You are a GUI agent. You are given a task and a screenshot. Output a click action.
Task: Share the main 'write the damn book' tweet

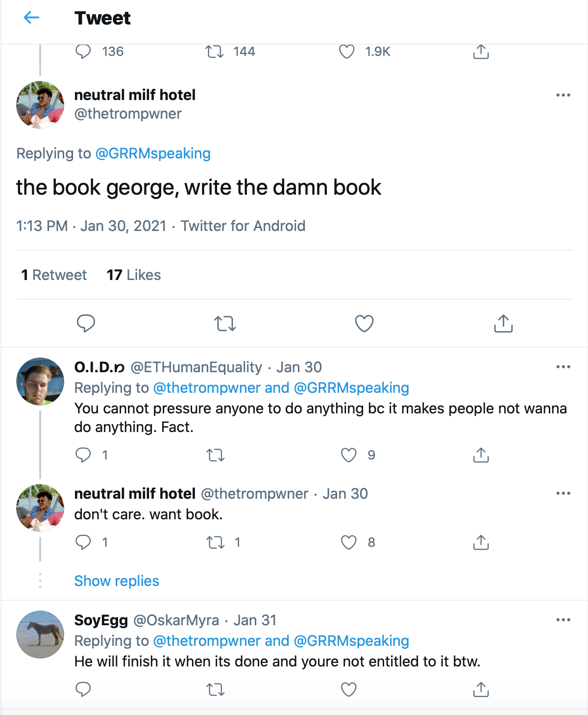click(503, 324)
